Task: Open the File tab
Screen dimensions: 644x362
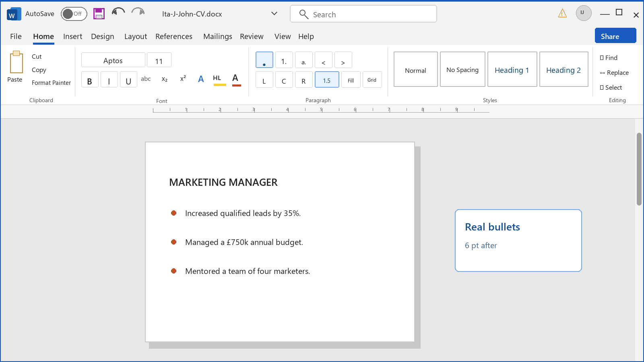Action: (x=16, y=36)
